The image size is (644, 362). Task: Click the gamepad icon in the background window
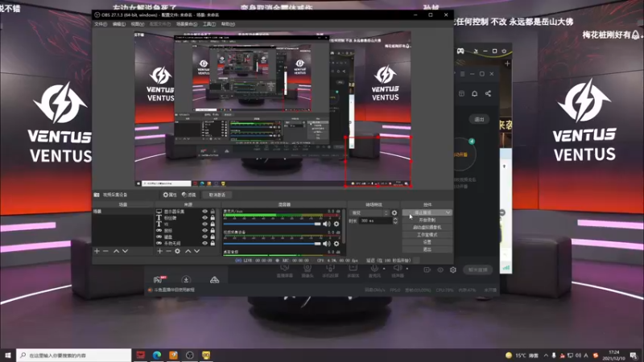(460, 51)
